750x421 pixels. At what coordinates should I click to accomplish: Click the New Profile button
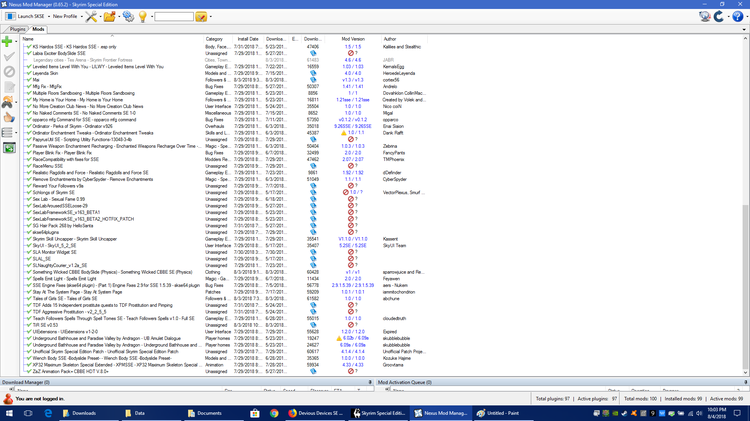click(x=65, y=16)
